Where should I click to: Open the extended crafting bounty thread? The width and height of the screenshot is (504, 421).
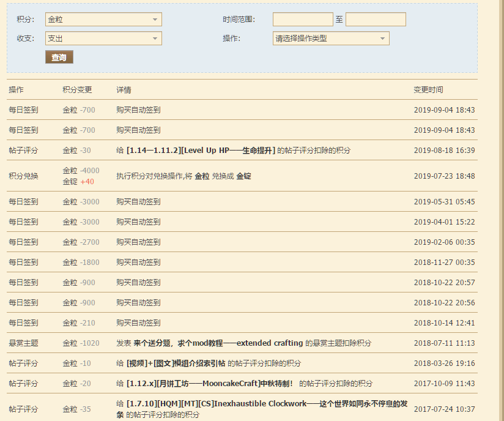click(x=218, y=343)
